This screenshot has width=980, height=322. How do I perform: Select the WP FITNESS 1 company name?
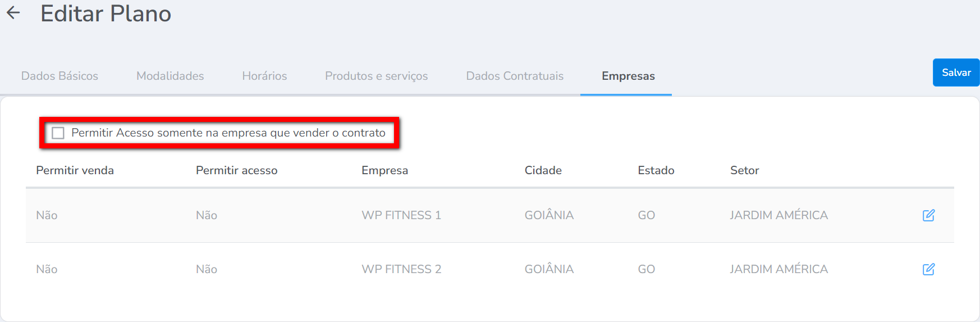click(x=401, y=215)
